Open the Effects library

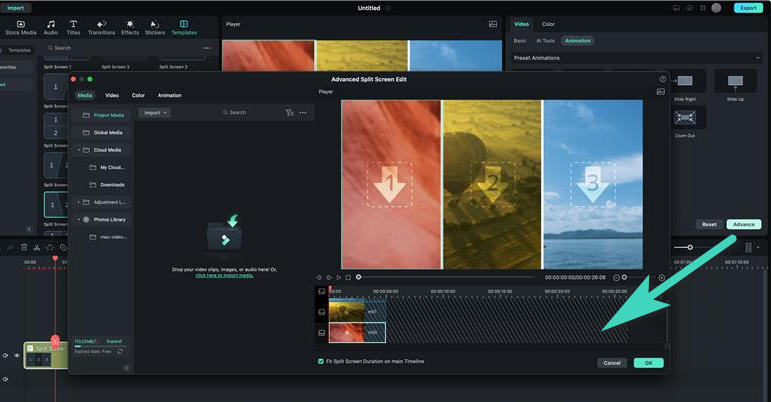[x=130, y=28]
